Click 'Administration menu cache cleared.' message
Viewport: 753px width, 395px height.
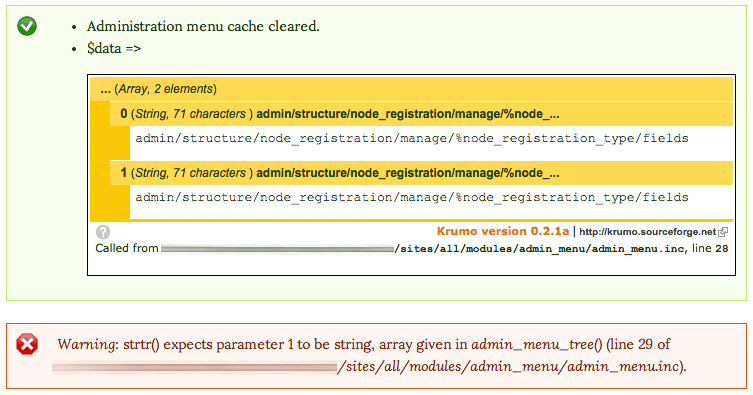click(203, 26)
